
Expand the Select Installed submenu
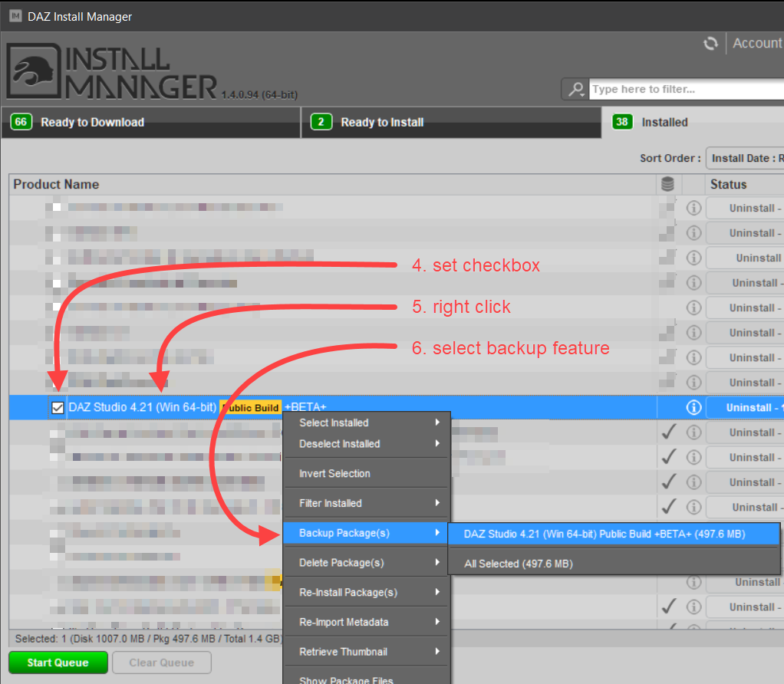coord(367,423)
